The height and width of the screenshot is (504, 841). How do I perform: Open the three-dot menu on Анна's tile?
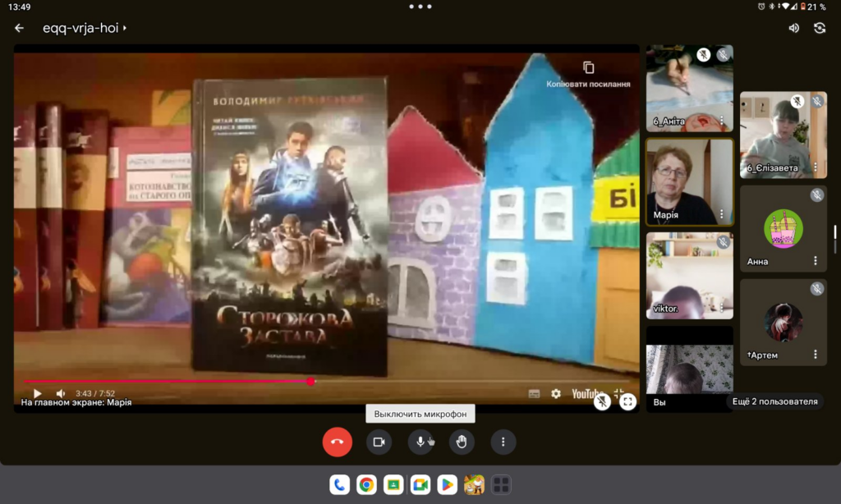coord(816,261)
